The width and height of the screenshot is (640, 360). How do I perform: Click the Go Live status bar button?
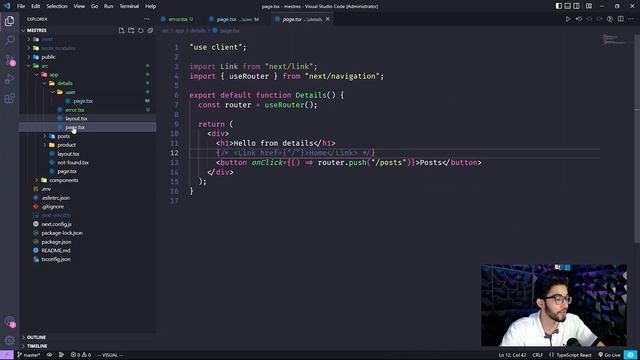click(x=609, y=355)
